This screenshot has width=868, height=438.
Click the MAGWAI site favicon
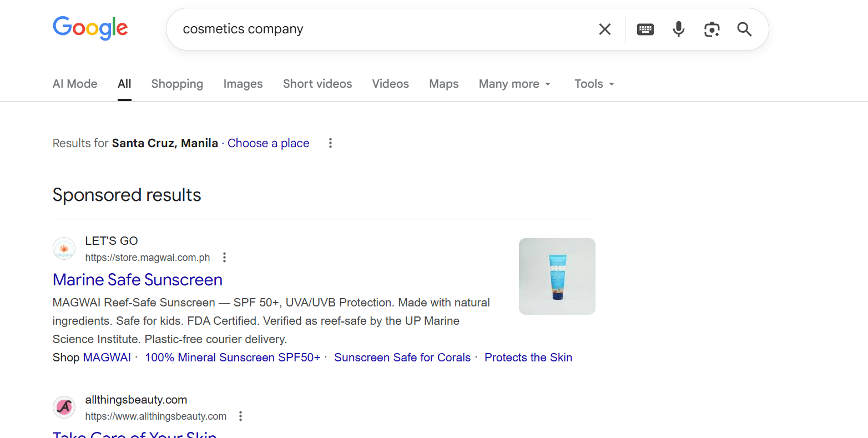click(x=64, y=249)
